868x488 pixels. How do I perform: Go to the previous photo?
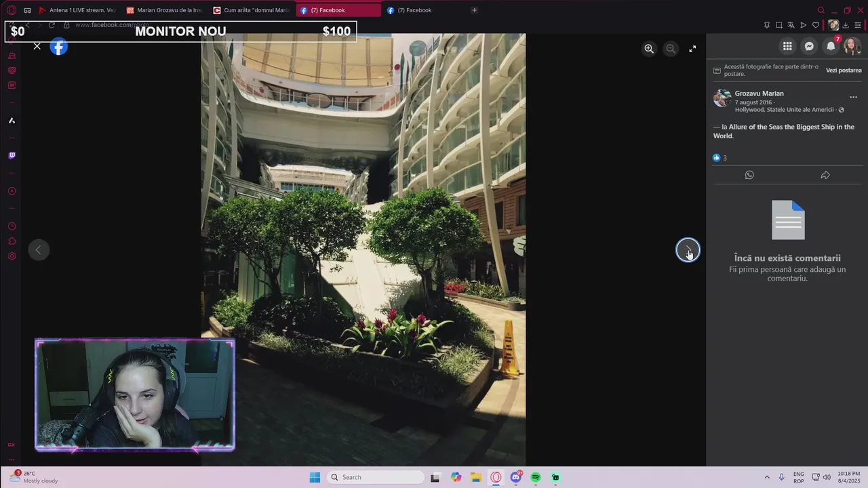39,250
